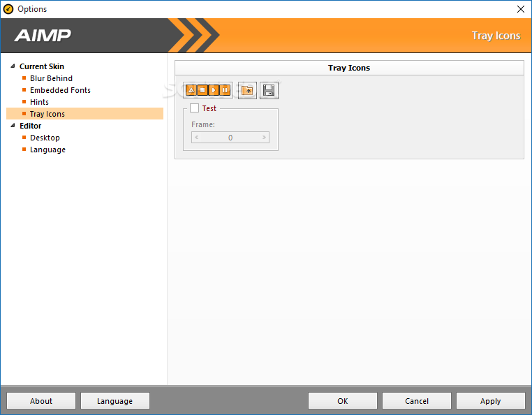Apply the changes
The image size is (532, 415).
(491, 401)
